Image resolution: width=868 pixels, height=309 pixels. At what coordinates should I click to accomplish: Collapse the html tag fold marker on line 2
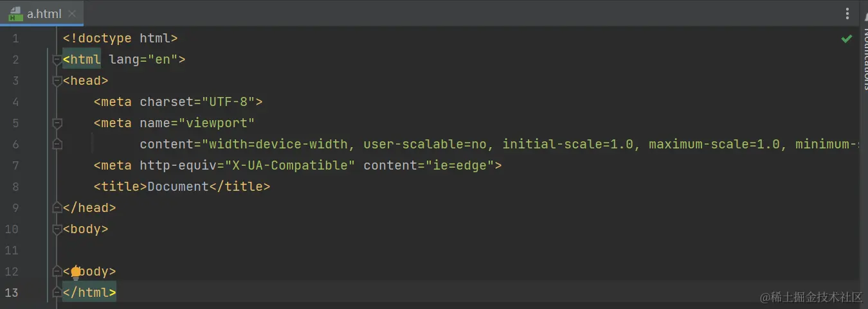57,60
